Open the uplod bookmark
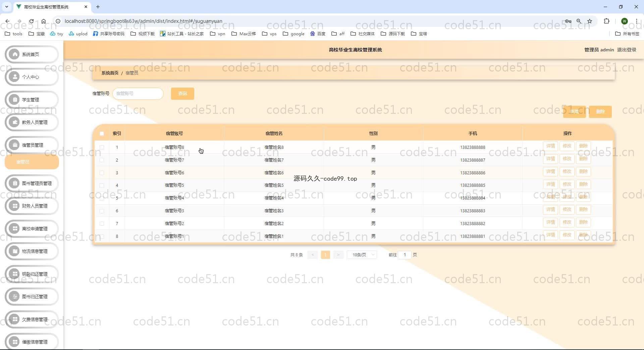The width and height of the screenshot is (644, 350). click(78, 34)
